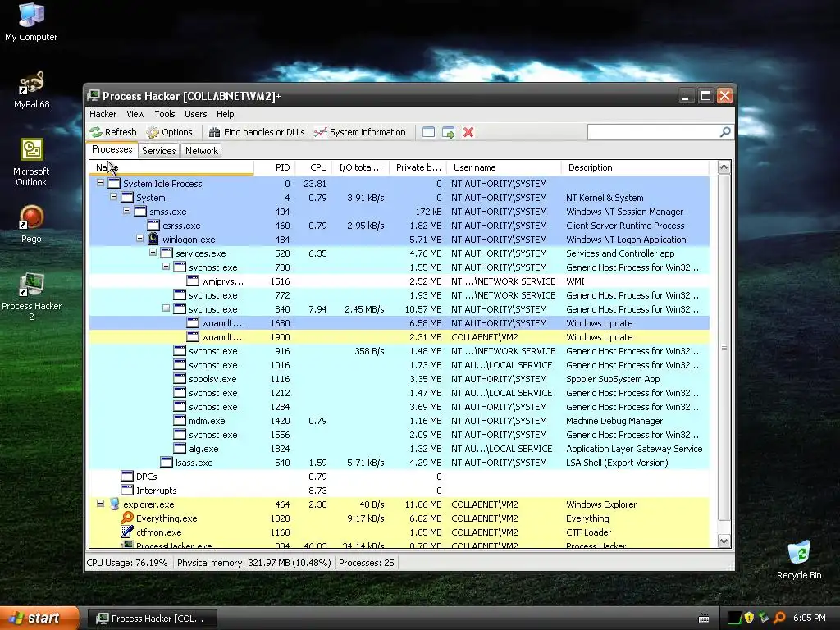Select the wuauclt process with PID 1900
840x630 pixels.
click(399, 337)
